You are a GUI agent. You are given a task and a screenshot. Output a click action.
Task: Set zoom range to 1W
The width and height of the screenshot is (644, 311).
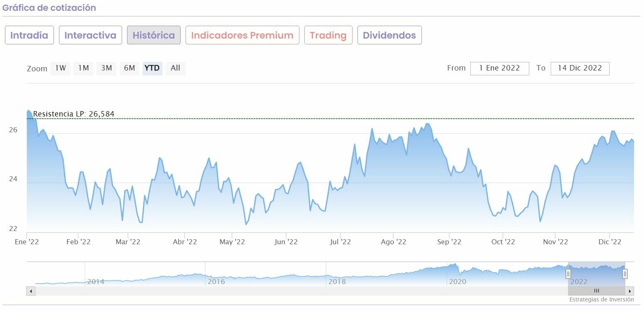pos(61,68)
